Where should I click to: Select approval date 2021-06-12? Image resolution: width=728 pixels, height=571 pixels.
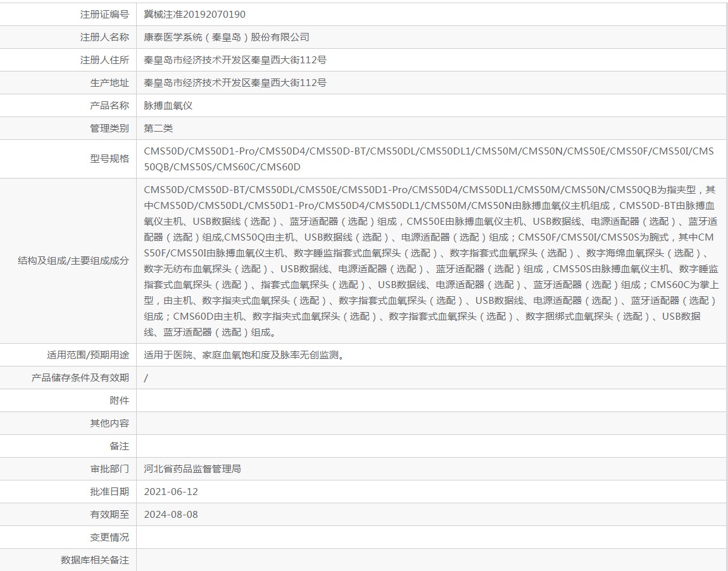click(x=171, y=492)
